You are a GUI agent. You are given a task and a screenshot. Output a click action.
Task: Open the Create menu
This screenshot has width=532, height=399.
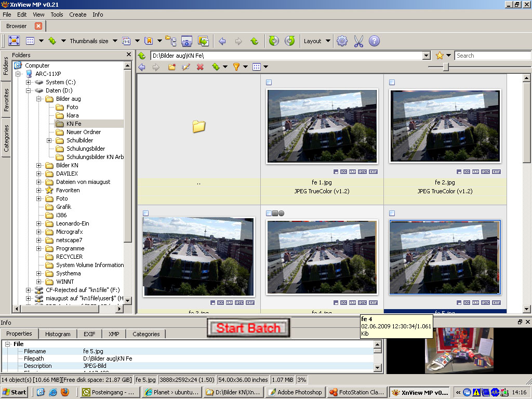(78, 15)
